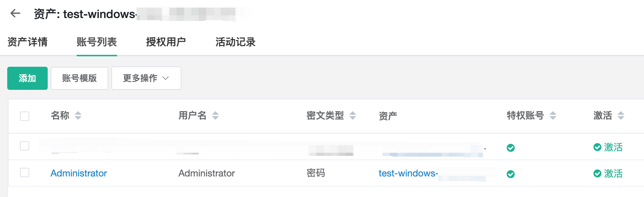The image size is (644, 197).
Task: Sort by 激活 column sort icon
Action: point(621,115)
